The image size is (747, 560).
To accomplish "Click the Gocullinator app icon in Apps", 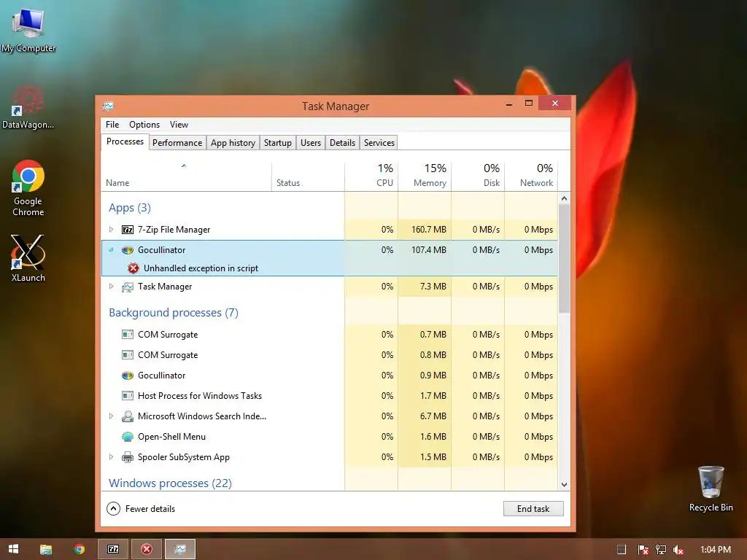I will point(128,250).
